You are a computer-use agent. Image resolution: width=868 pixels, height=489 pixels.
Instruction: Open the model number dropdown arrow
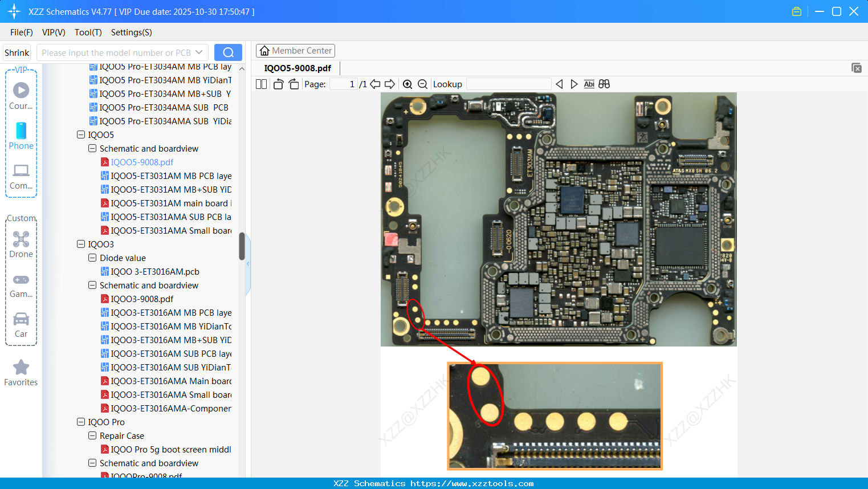click(x=199, y=52)
